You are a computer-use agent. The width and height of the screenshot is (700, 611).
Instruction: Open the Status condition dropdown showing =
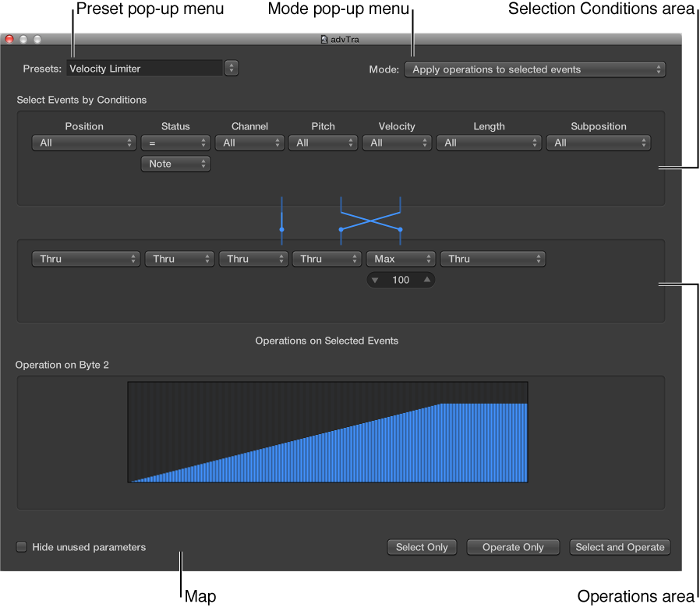[175, 143]
